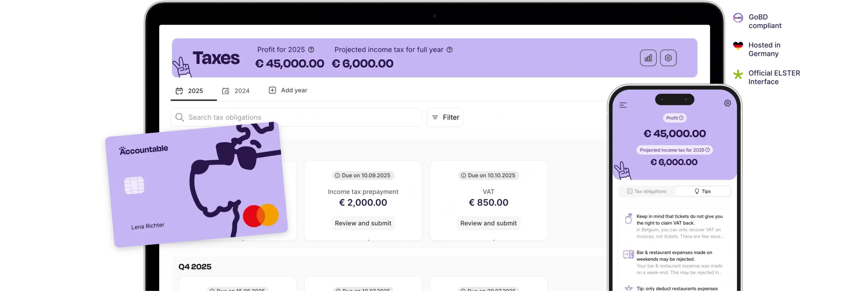Click the Q4 2025 section heading
Screen dimensions: 868x291
pos(195,267)
